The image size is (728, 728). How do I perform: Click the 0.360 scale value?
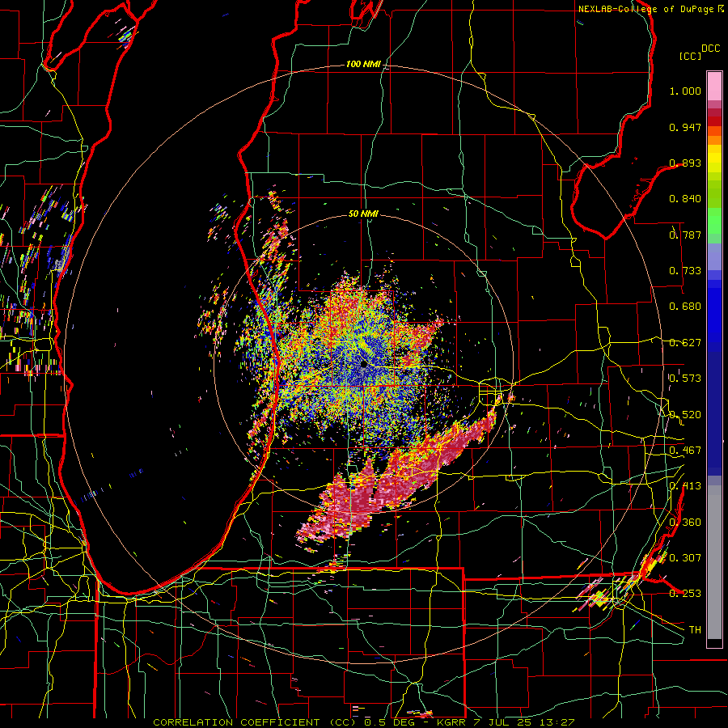pyautogui.click(x=685, y=523)
